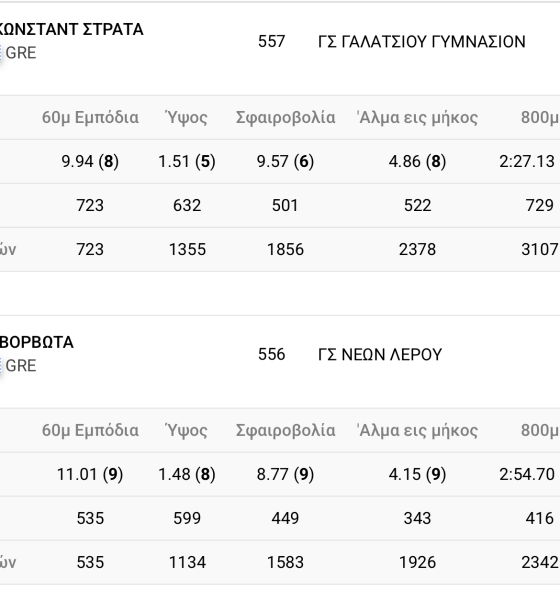Click the 1.51 (5) high jump result
Image resolution: width=560 pixels, height=600 pixels.
click(x=187, y=161)
